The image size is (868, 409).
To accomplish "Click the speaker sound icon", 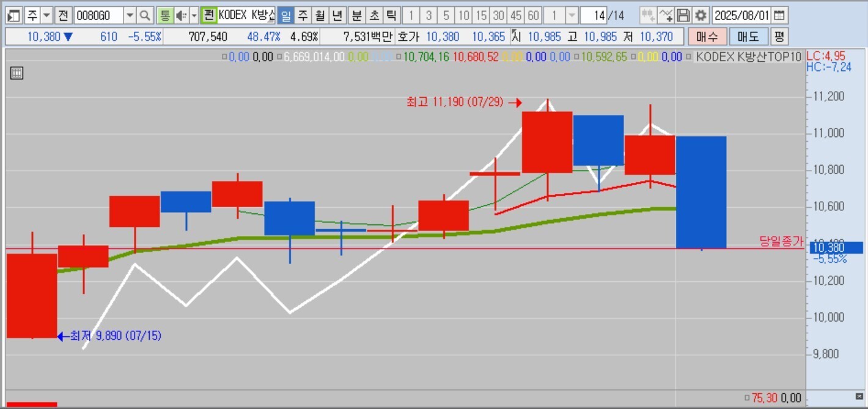I will point(182,15).
